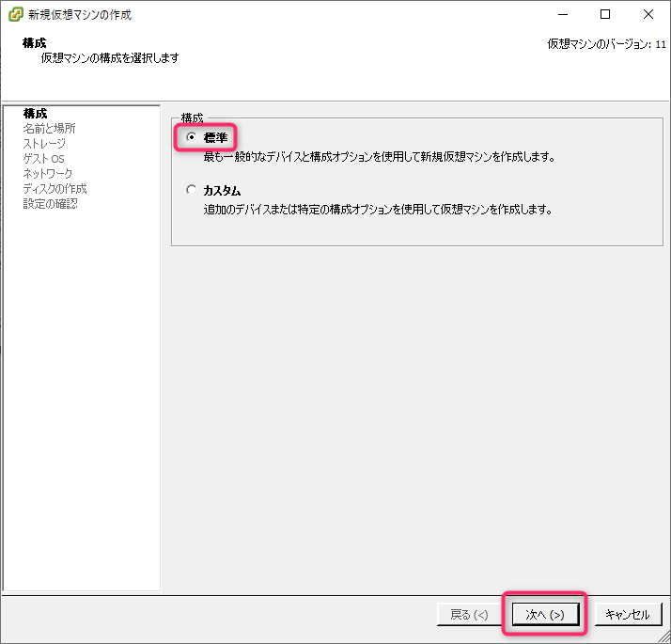Select 設定の確認 step in sidebar
The height and width of the screenshot is (644, 671).
pos(51,203)
